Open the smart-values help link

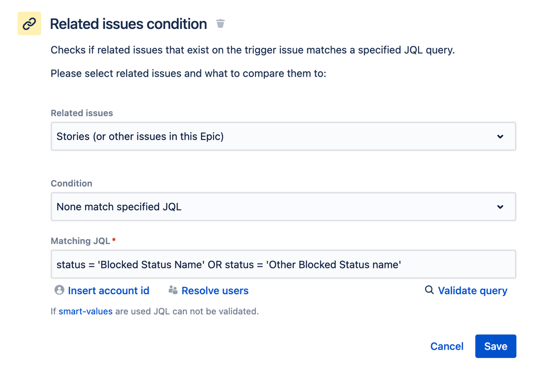tap(86, 311)
